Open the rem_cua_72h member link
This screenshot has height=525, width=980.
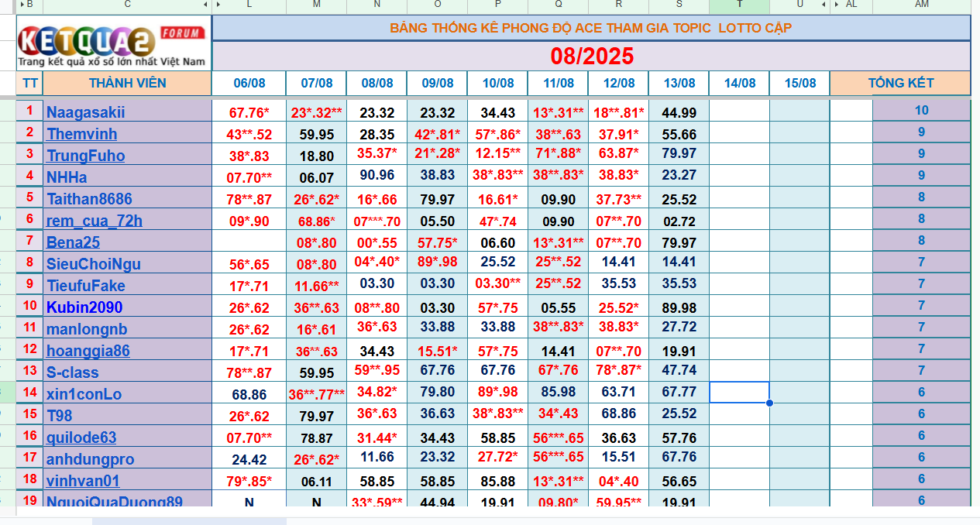click(95, 221)
